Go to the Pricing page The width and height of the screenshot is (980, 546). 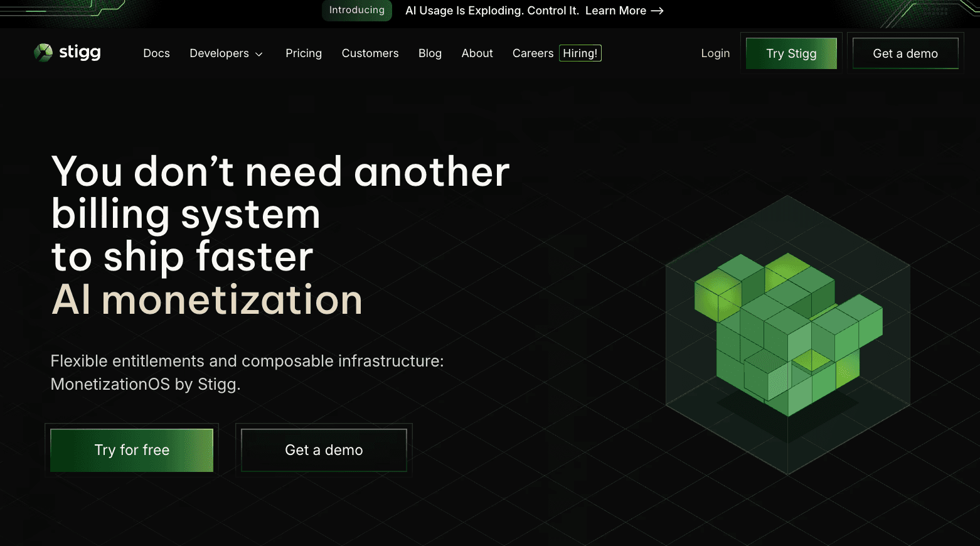click(x=304, y=53)
